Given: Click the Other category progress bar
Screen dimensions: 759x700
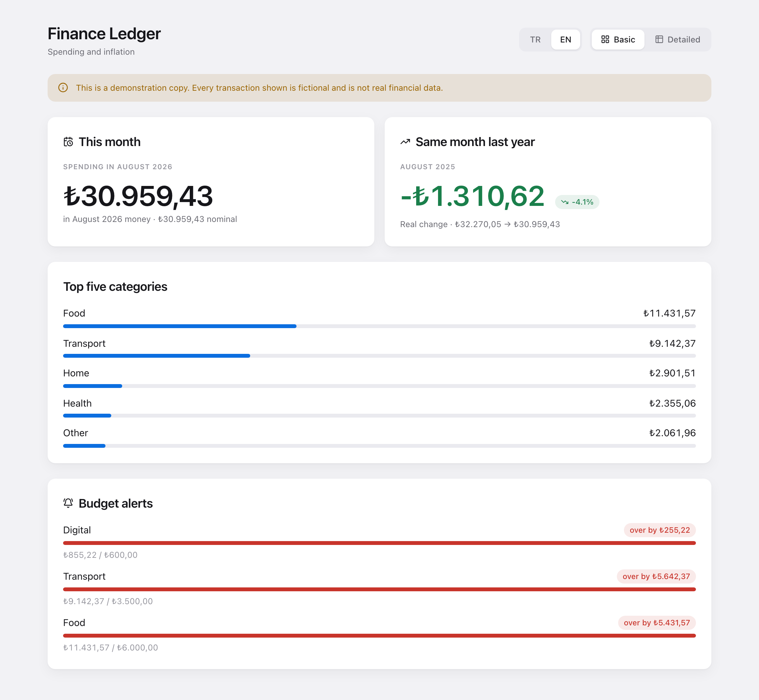Looking at the screenshot, I should click(379, 446).
